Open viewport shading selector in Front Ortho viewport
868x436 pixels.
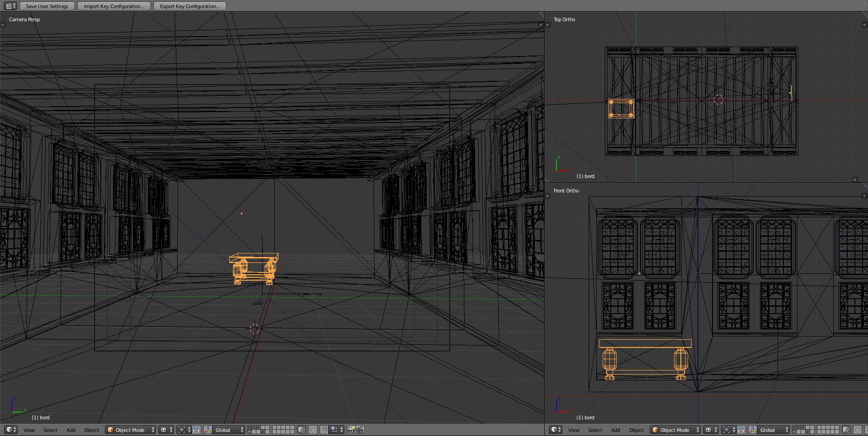coord(711,430)
